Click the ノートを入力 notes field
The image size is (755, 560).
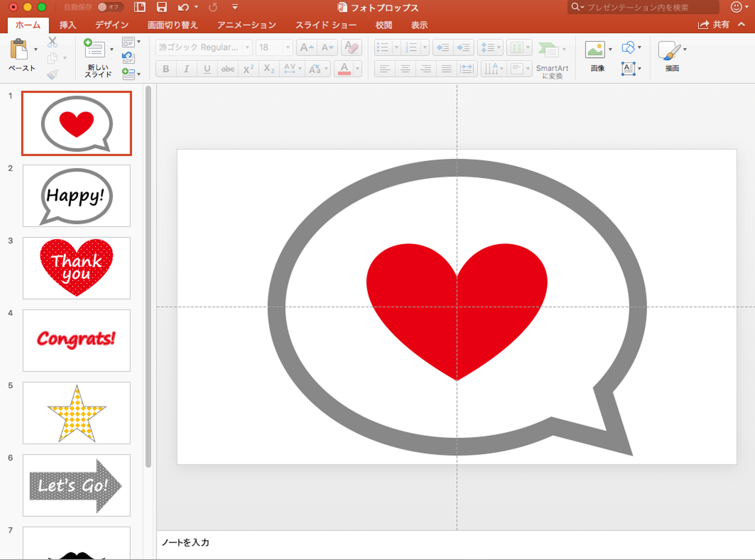(x=456, y=543)
